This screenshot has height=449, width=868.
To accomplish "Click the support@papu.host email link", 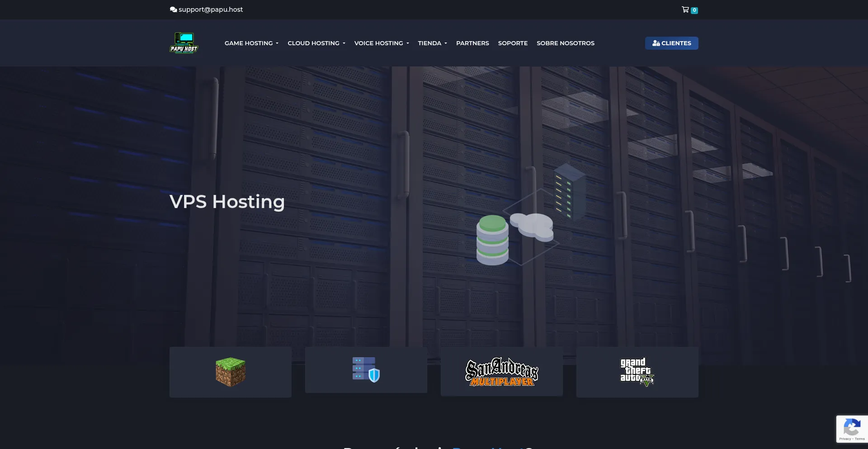I will click(211, 9).
